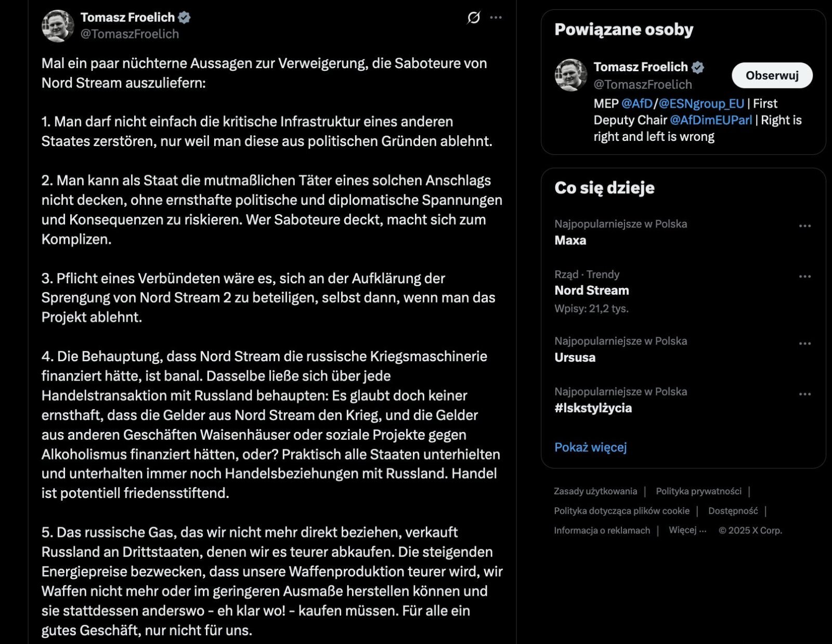Viewport: 832px width, 644px height.
Task: Open more options for #Iskstylżycia trend
Action: 804,394
